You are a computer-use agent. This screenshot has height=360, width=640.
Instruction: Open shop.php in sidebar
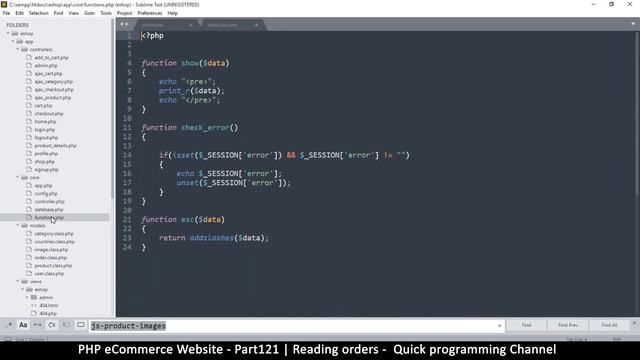coord(44,162)
